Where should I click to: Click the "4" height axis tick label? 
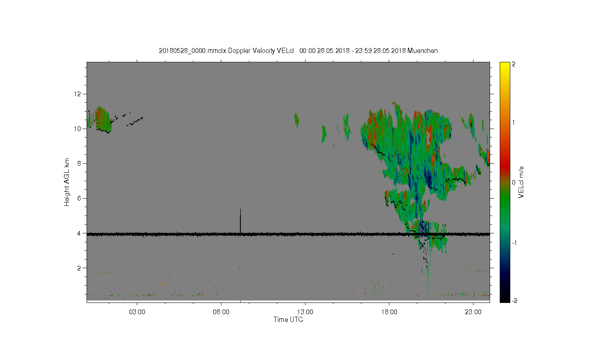(x=79, y=233)
